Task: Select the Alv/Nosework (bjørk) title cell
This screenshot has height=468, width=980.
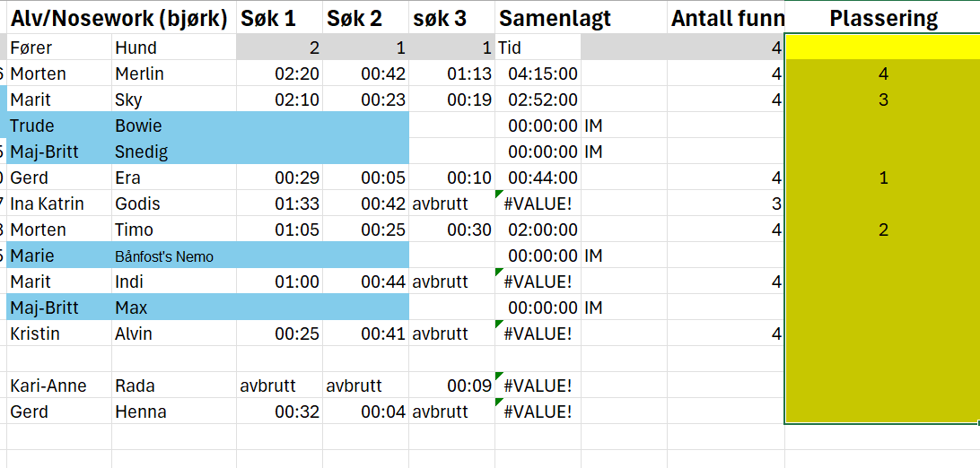Action: tap(121, 19)
